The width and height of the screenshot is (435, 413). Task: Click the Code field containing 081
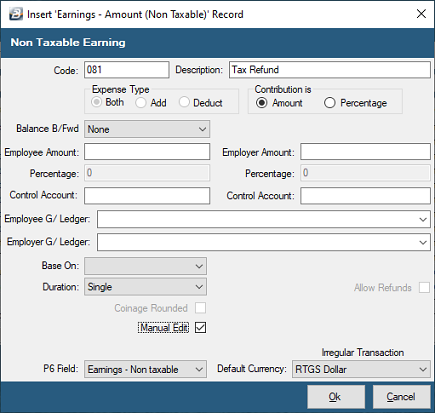[127, 70]
